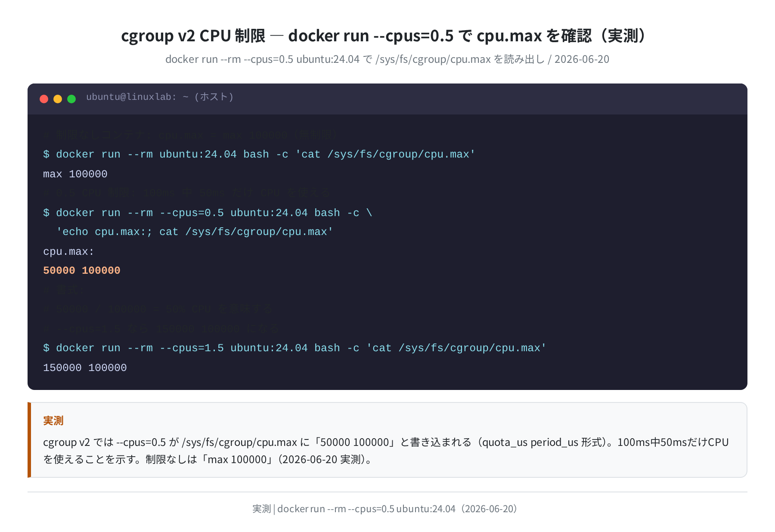Click the note paragraph starting 'cgroup v2 では'
This screenshot has width=775, height=532.
pyautogui.click(x=386, y=451)
